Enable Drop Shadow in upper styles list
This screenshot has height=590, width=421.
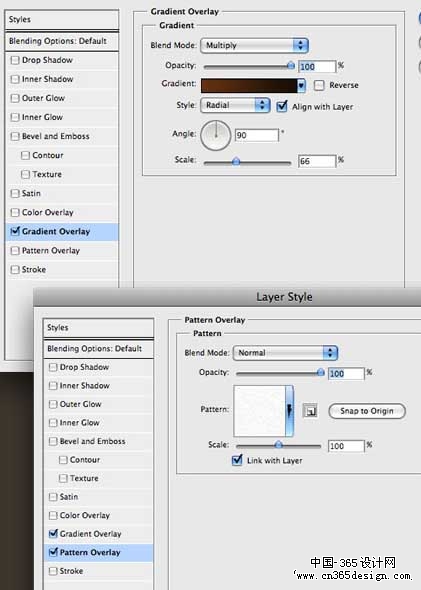pyautogui.click(x=15, y=60)
